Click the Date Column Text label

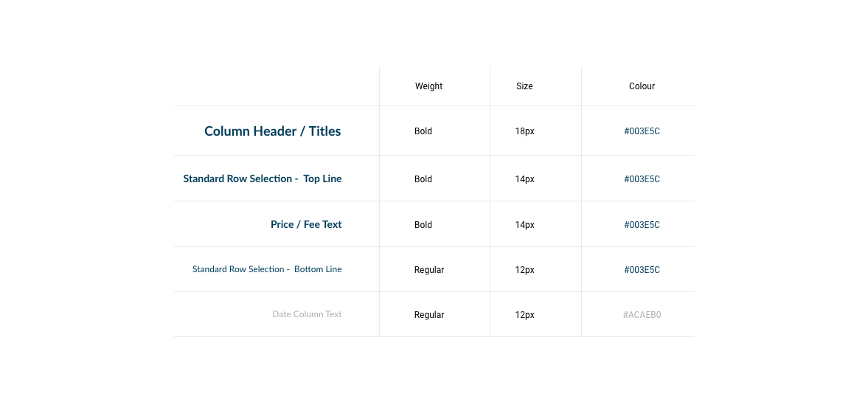(x=308, y=314)
